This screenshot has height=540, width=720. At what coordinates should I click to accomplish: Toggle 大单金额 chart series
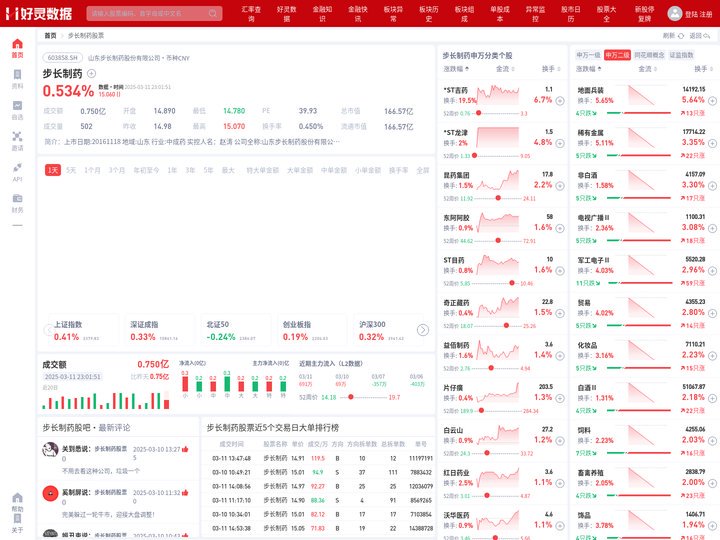pyautogui.click(x=300, y=170)
